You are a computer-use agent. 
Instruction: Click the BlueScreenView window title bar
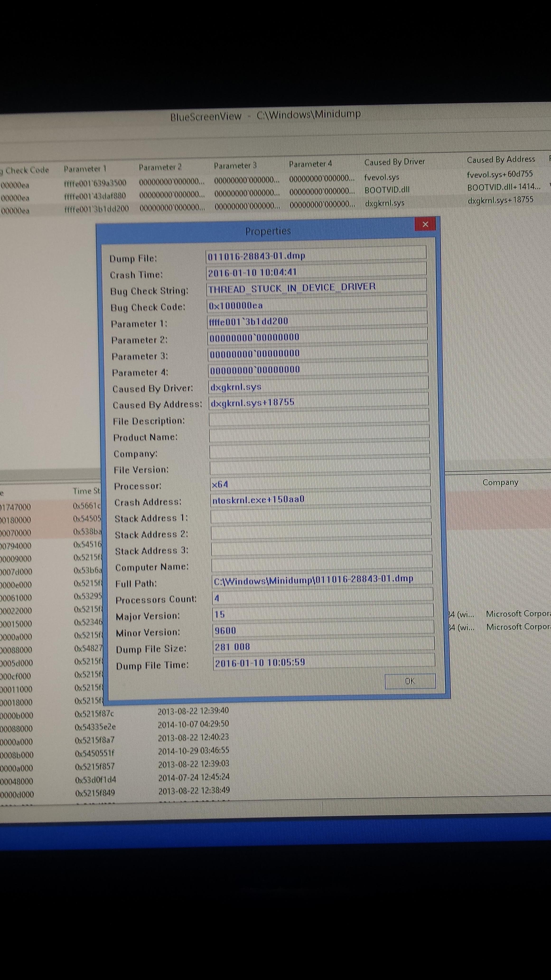tap(266, 115)
